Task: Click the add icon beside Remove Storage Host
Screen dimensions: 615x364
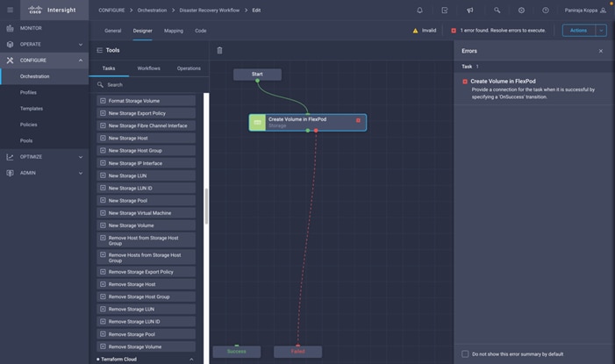Action: tap(103, 284)
